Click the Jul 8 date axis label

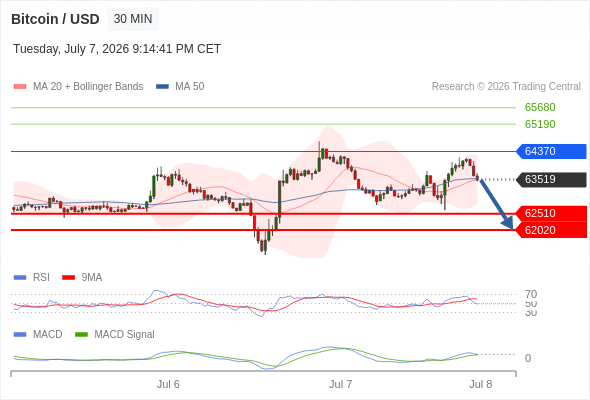click(481, 384)
